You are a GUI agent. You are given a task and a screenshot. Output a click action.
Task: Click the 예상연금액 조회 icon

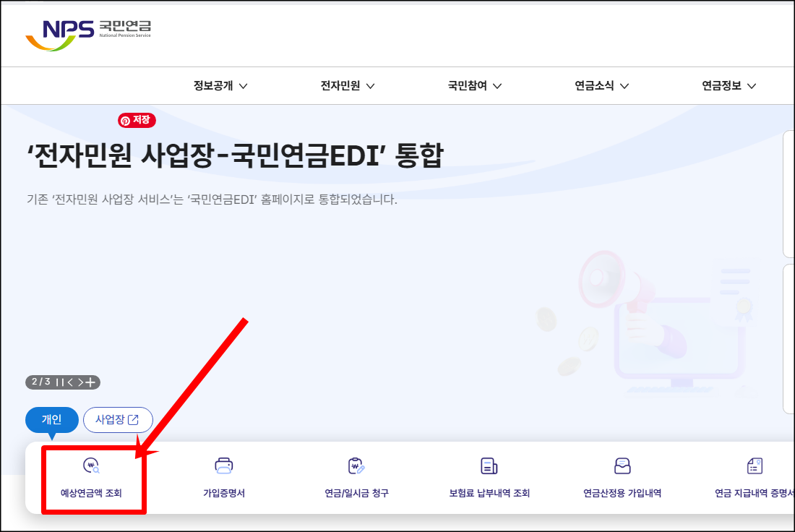(x=91, y=465)
